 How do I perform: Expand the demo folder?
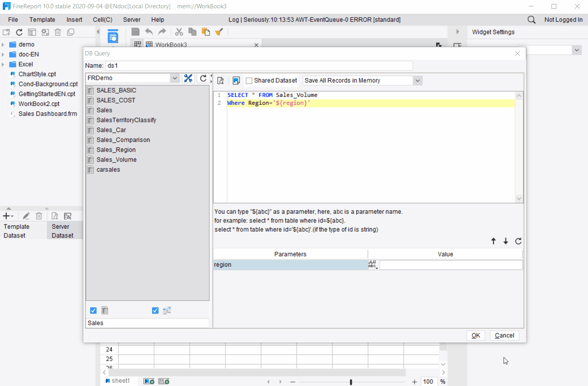click(x=3, y=44)
